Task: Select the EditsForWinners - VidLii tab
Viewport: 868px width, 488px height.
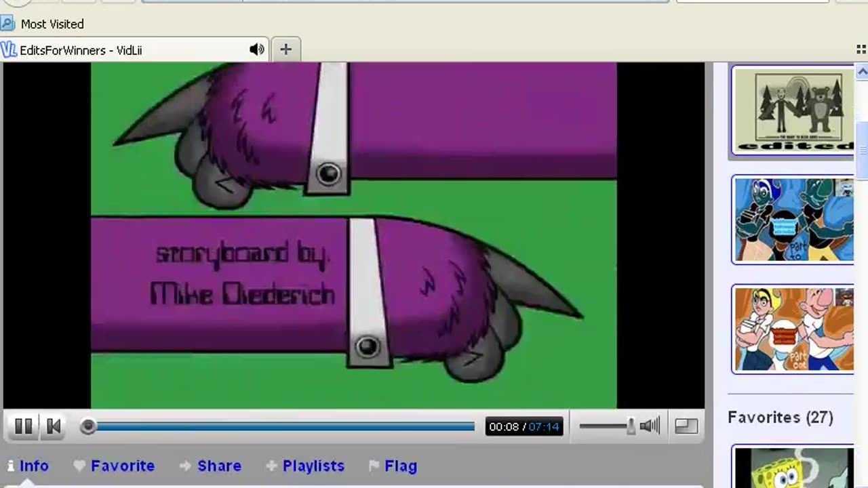Action: (x=134, y=49)
